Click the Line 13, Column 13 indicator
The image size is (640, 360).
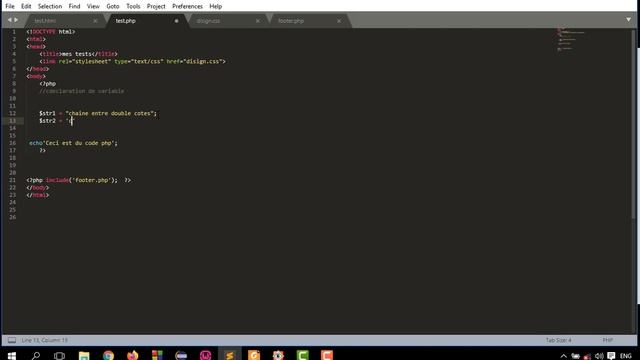click(44, 340)
